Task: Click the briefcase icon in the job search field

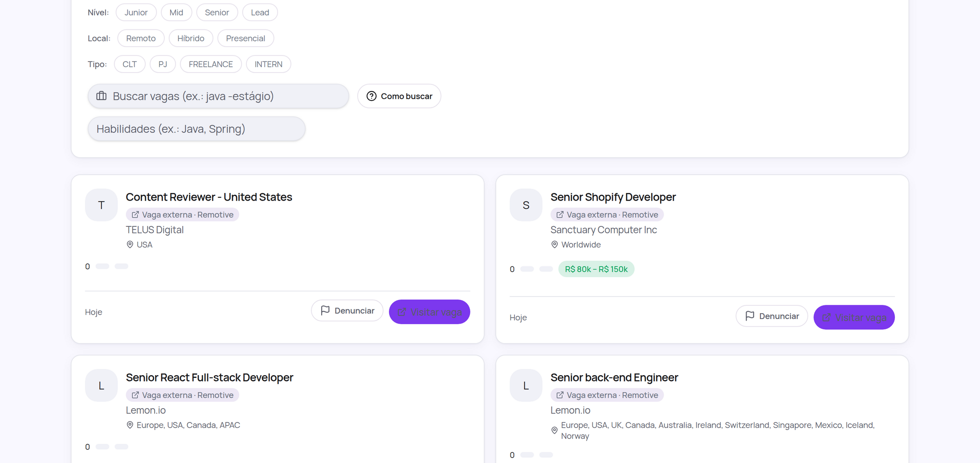Action: (102, 96)
